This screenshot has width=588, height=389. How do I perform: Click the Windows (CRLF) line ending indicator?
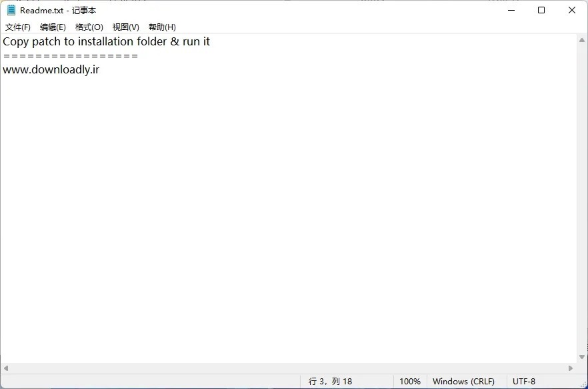463,382
